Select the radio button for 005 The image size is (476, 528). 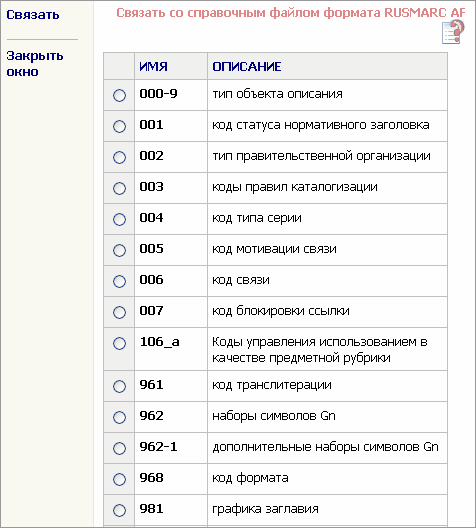pos(119,250)
